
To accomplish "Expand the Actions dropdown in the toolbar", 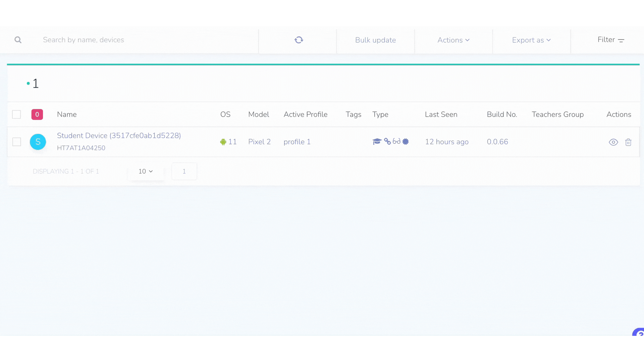I will pos(453,40).
